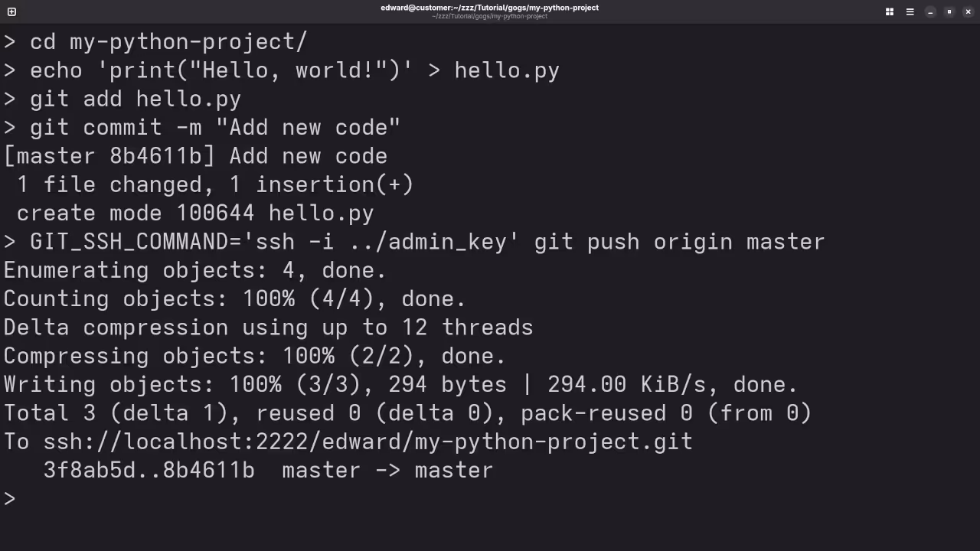Open a new terminal tab with the plus icon
This screenshot has height=551, width=980.
[11, 11]
